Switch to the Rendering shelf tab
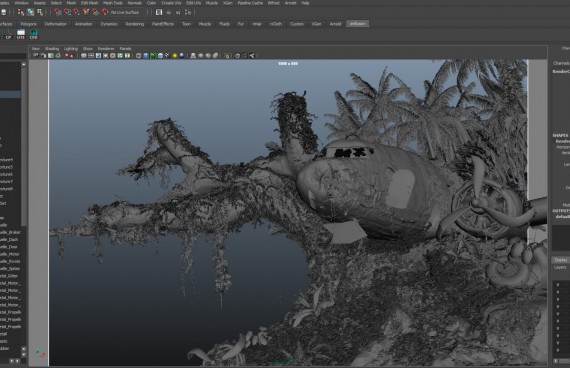The width and height of the screenshot is (570, 368). 135,24
